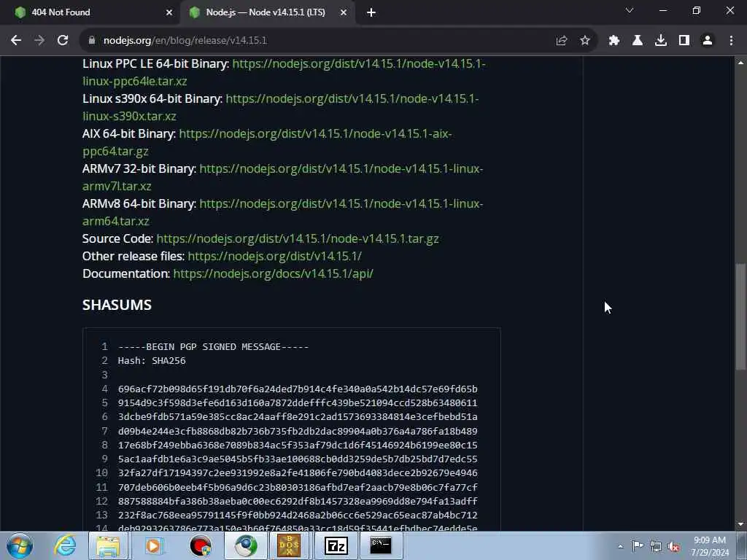The image size is (747, 560).
Task: Open the Windows Start menu
Action: click(x=20, y=545)
